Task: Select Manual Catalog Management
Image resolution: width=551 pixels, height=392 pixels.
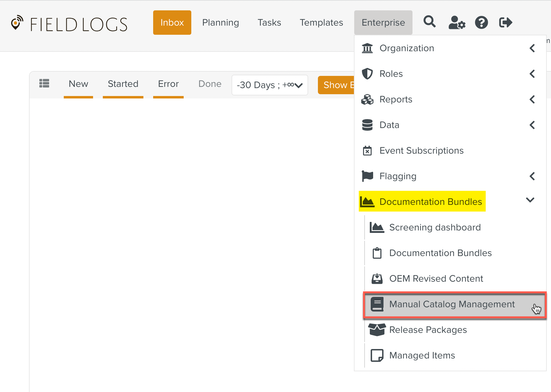Action: [x=452, y=304]
